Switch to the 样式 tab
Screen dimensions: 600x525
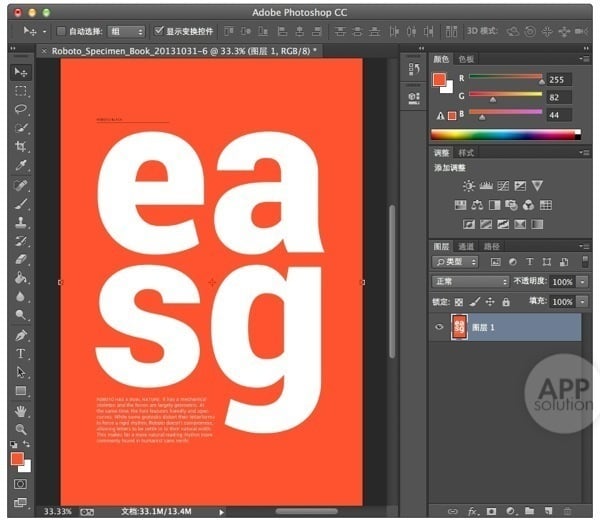pyautogui.click(x=466, y=152)
